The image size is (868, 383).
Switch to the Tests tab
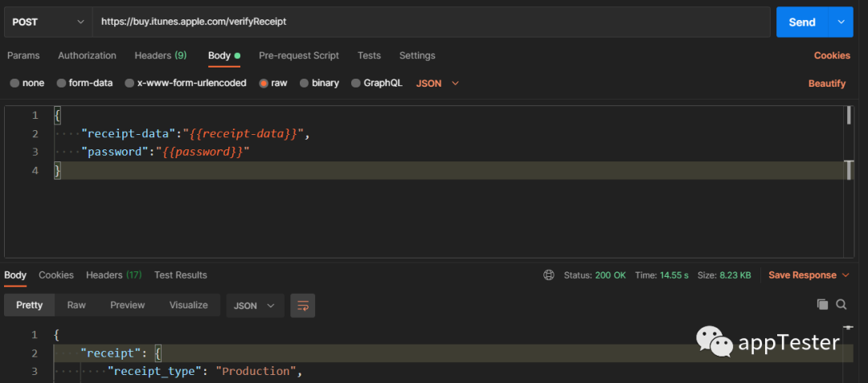(369, 55)
